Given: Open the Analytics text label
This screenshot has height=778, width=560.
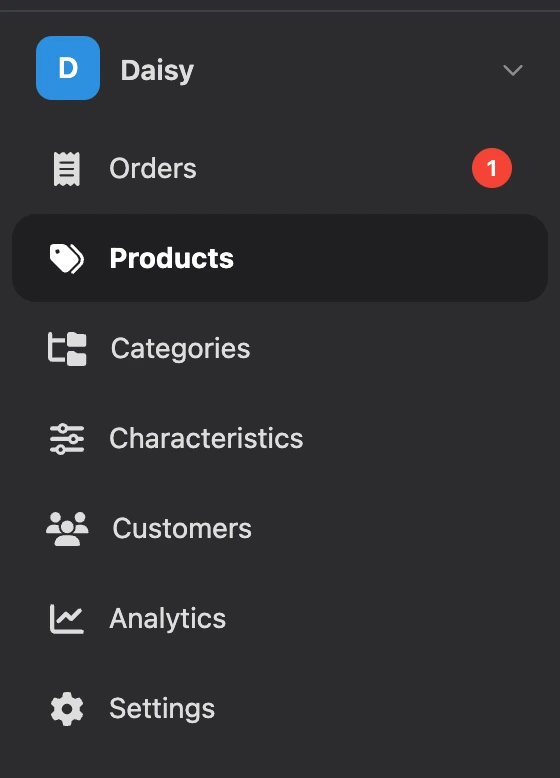Looking at the screenshot, I should [x=168, y=619].
